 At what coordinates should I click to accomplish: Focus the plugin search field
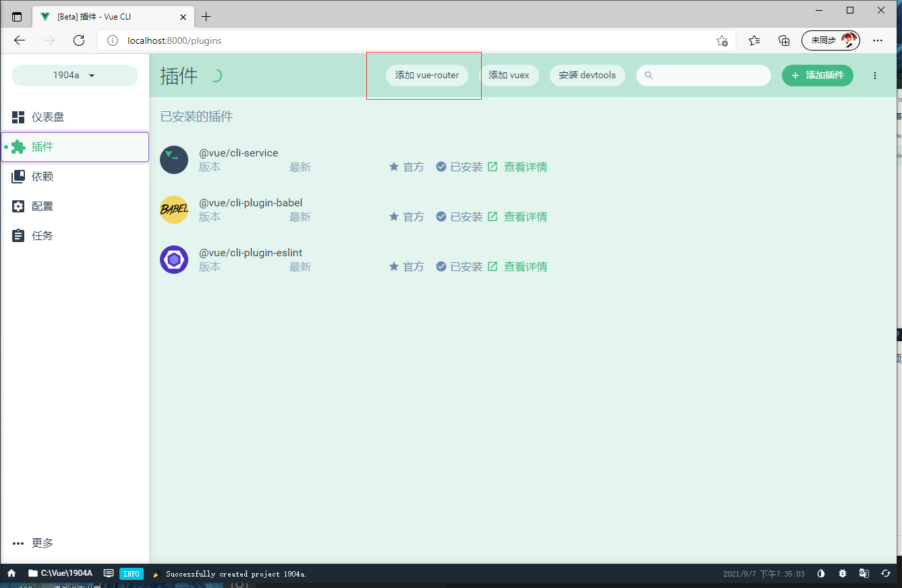click(x=704, y=76)
